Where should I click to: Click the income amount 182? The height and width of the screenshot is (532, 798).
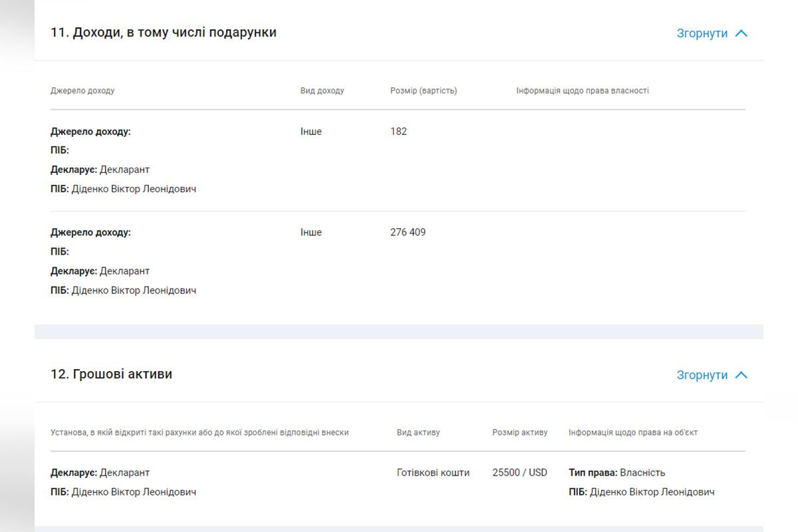[398, 132]
